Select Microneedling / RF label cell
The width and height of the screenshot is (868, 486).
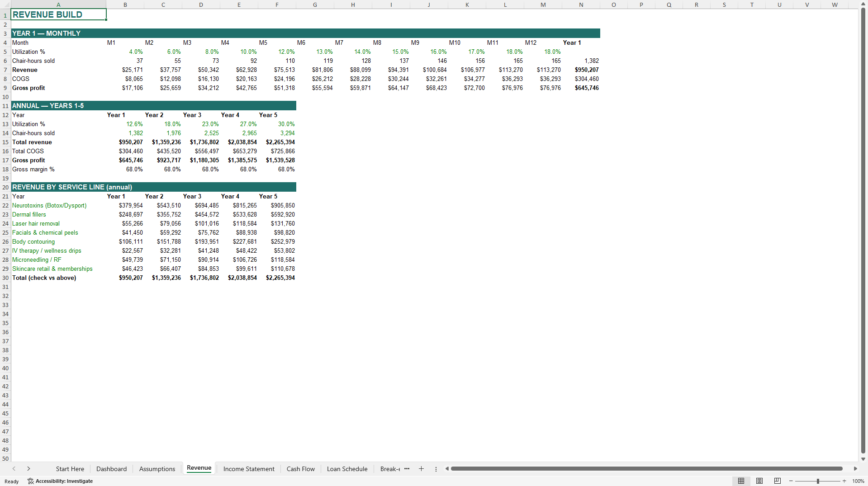[x=58, y=260]
